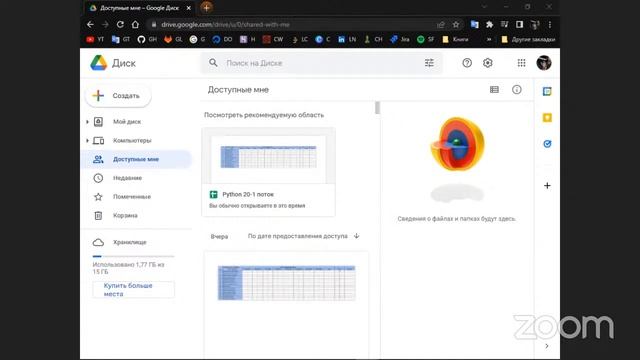The width and height of the screenshot is (640, 360).
Task: Open Книги bookmarks folder
Action: tap(455, 39)
